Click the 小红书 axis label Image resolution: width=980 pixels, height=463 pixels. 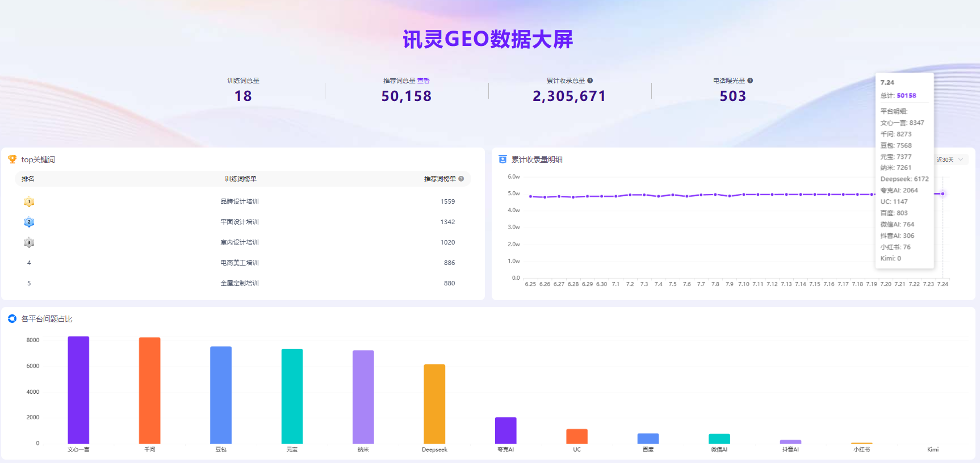[862, 449]
